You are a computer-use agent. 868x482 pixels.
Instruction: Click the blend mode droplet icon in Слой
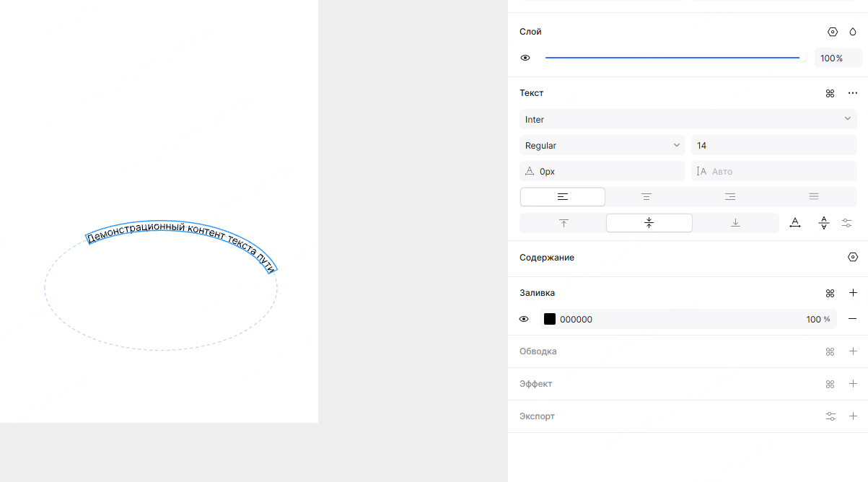point(853,32)
